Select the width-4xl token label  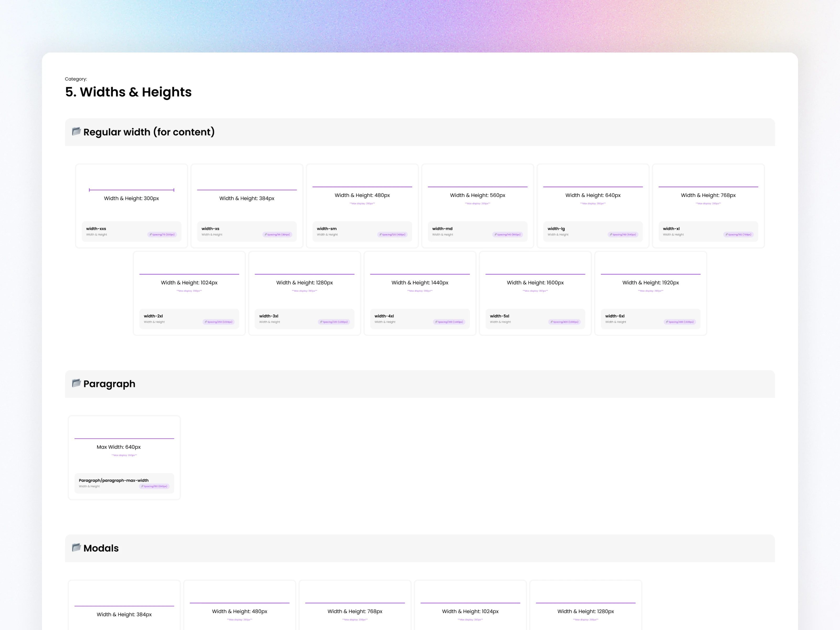click(384, 316)
